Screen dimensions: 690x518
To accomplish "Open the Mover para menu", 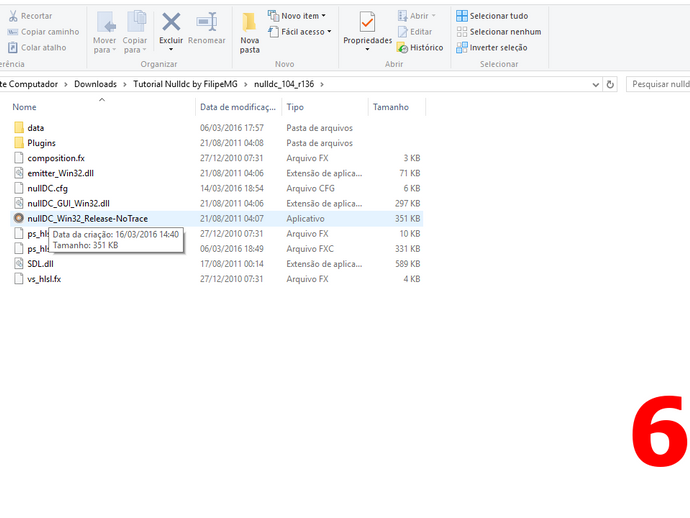I will (105, 33).
